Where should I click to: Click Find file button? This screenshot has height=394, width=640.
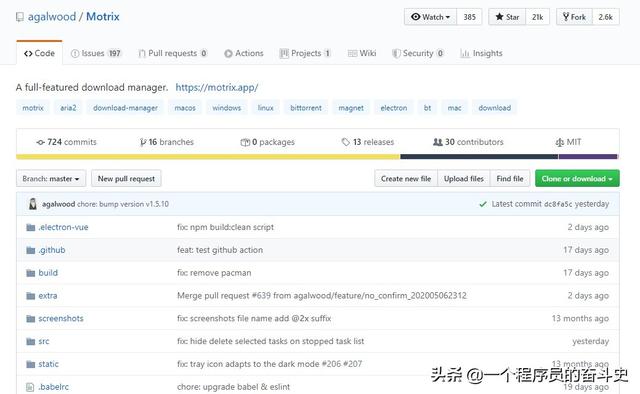click(x=510, y=179)
